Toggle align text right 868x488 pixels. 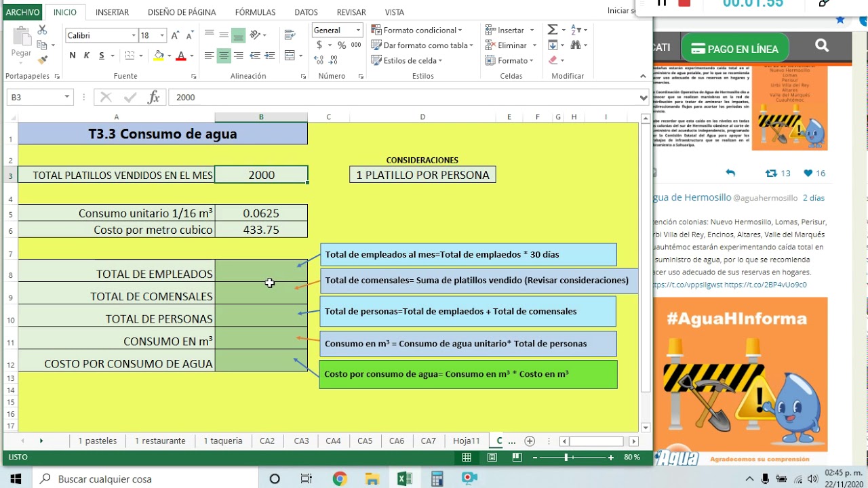coord(238,56)
